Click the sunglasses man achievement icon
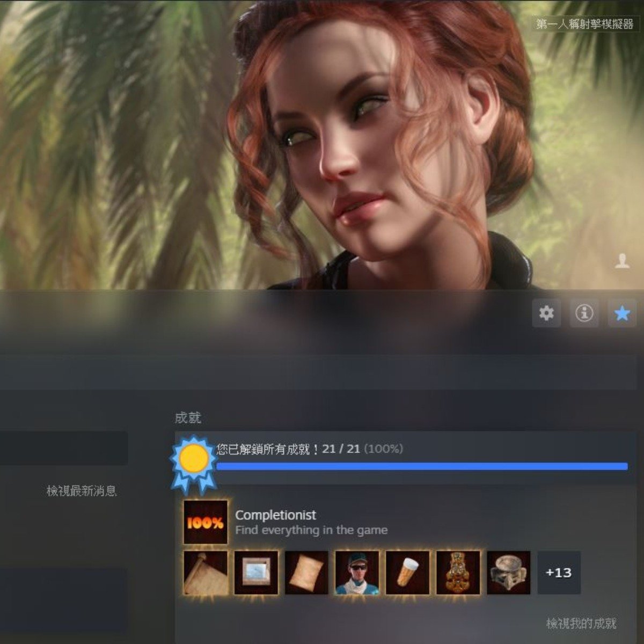Viewport: 644px width, 644px height. (x=357, y=573)
